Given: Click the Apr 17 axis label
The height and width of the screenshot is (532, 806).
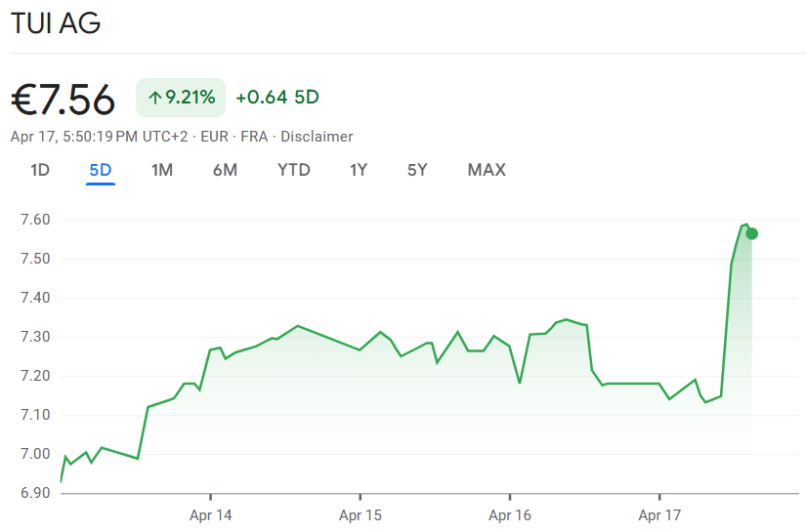Looking at the screenshot, I should click(x=659, y=514).
